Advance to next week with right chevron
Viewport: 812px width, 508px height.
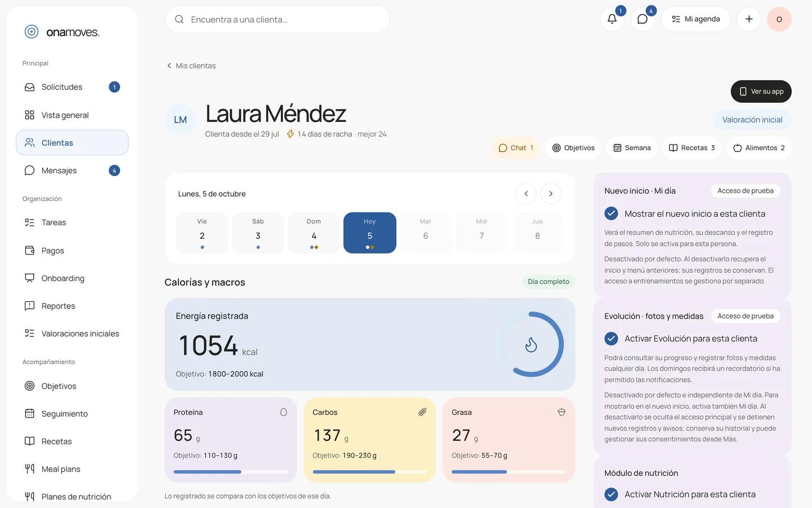tap(551, 194)
